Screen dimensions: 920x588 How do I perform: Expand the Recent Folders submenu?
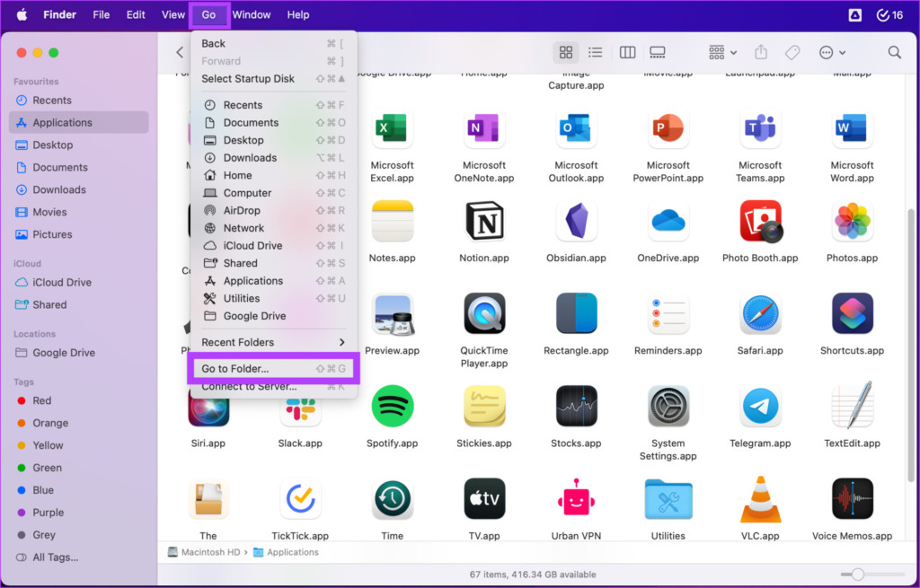(x=273, y=342)
